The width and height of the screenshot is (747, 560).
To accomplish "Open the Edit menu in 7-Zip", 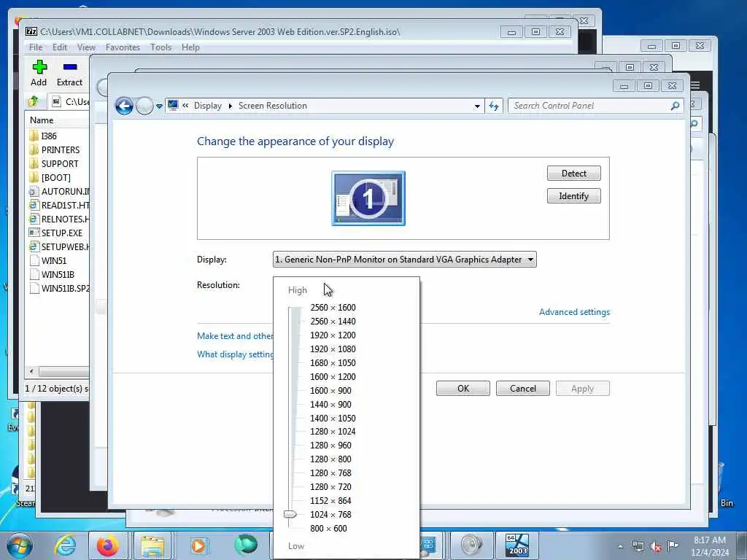I will (x=60, y=47).
